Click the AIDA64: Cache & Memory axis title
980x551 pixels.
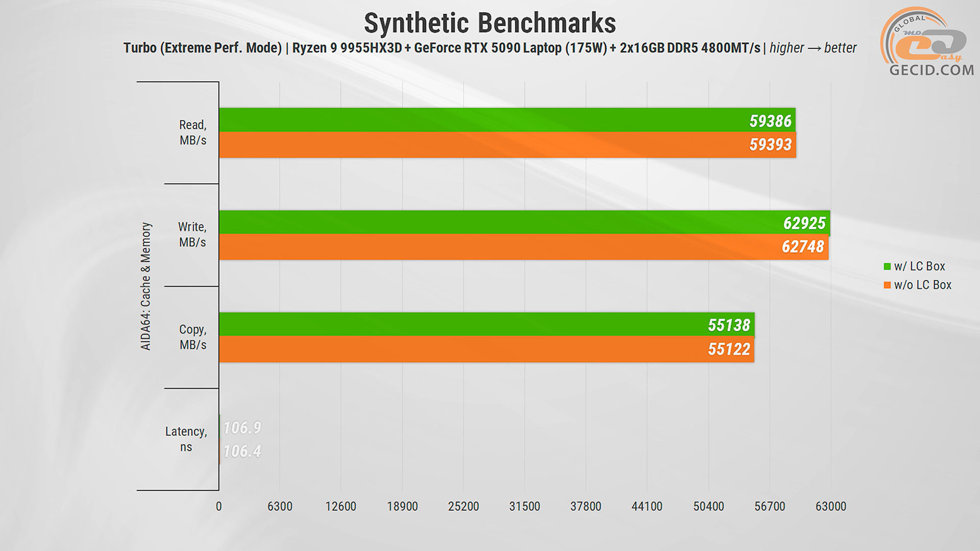[x=146, y=286]
